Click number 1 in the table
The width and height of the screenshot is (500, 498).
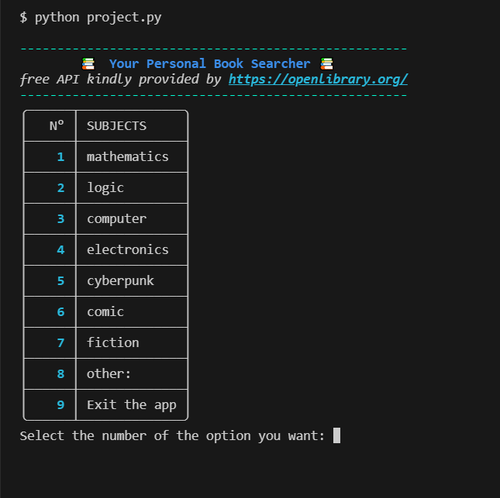pyautogui.click(x=61, y=157)
